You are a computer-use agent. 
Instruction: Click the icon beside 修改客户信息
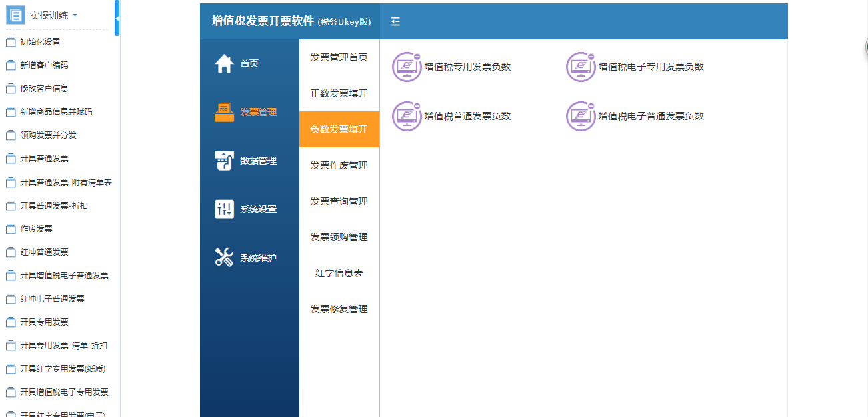tap(10, 89)
